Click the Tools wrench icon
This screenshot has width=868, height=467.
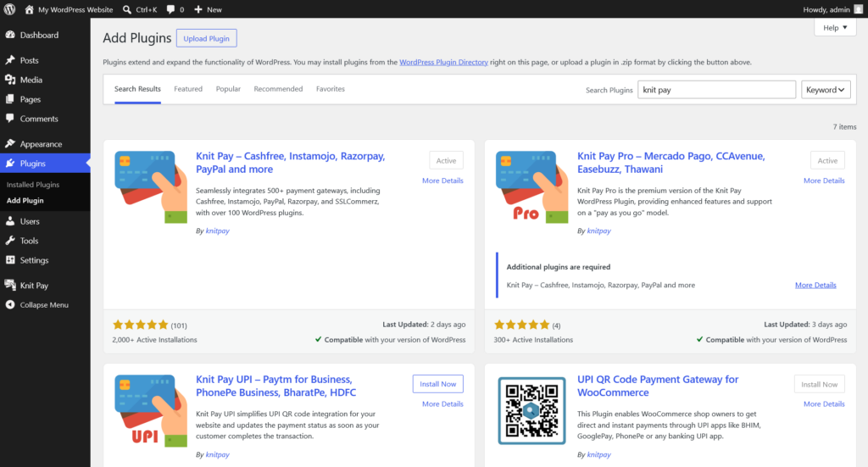[x=10, y=241]
